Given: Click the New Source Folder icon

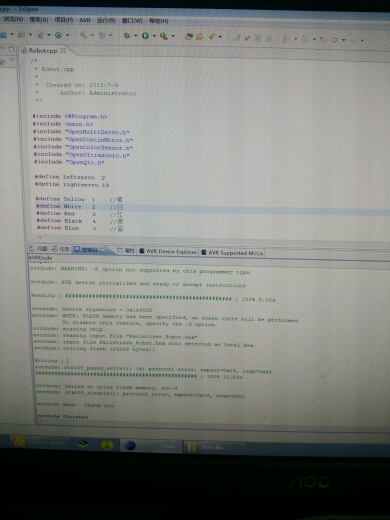Looking at the screenshot, I should click(21, 34).
